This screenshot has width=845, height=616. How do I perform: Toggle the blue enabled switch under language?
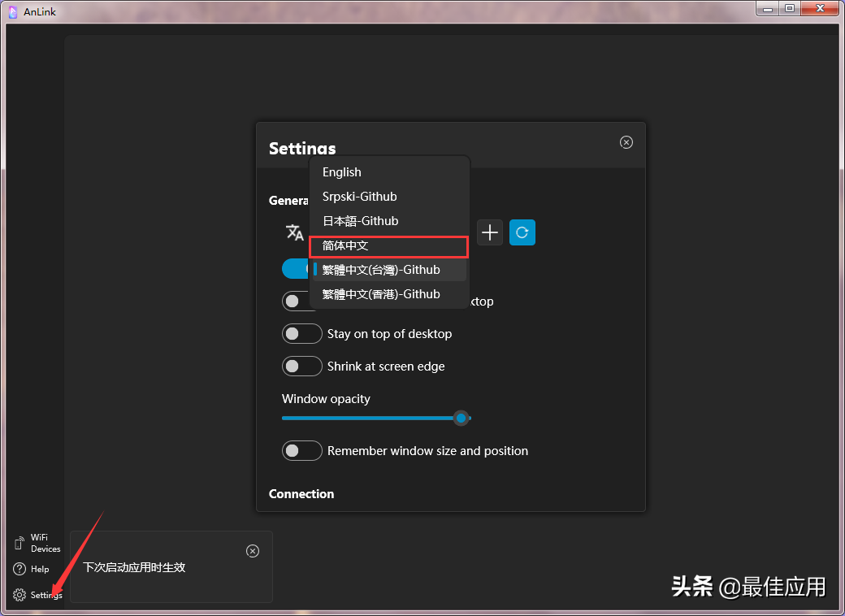[x=295, y=268]
